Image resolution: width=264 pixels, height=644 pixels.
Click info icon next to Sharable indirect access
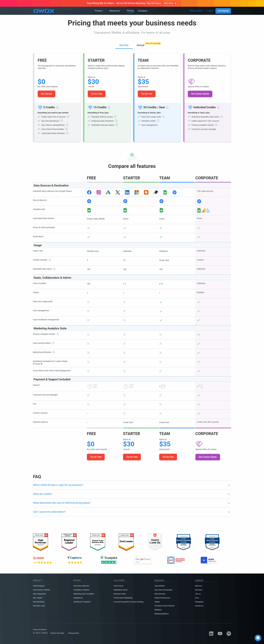click(115, 117)
